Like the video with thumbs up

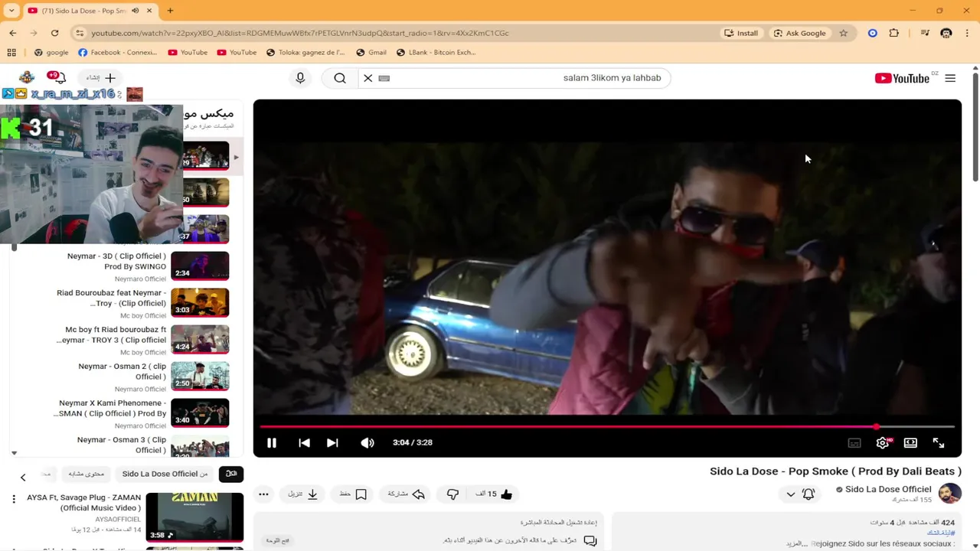(495, 494)
